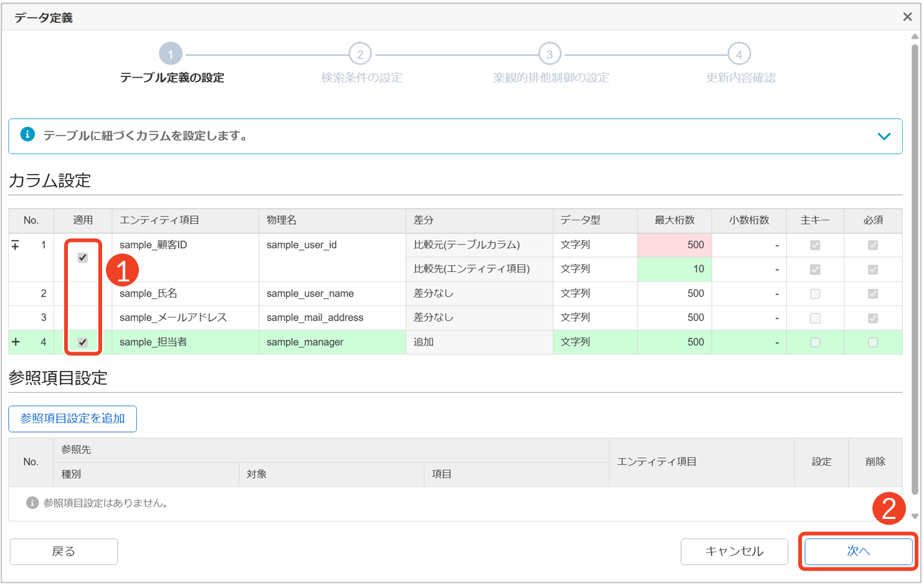Click the scrollbar up arrow
The width and height of the screenshot is (924, 588).
click(915, 37)
